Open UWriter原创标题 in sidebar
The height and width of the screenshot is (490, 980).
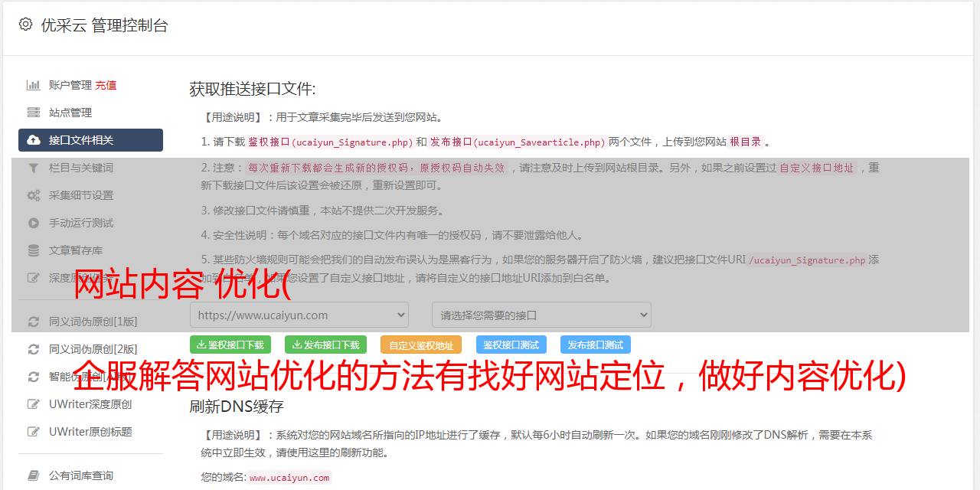click(90, 432)
